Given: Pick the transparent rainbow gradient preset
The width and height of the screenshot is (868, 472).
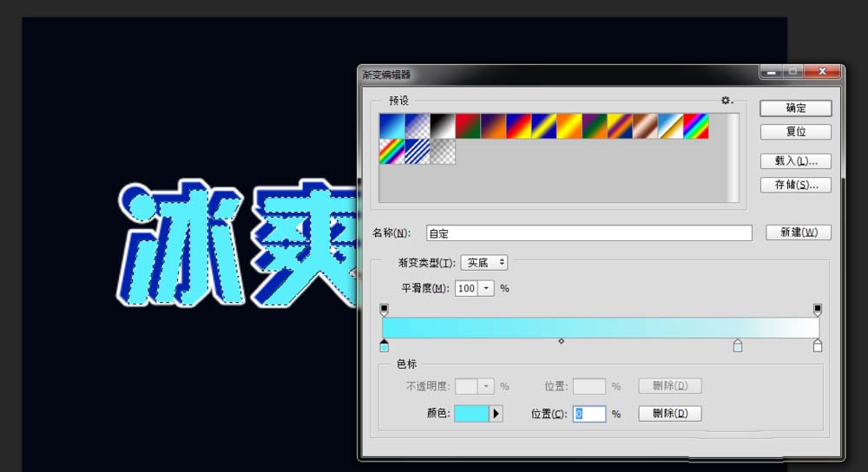Looking at the screenshot, I should (x=392, y=152).
